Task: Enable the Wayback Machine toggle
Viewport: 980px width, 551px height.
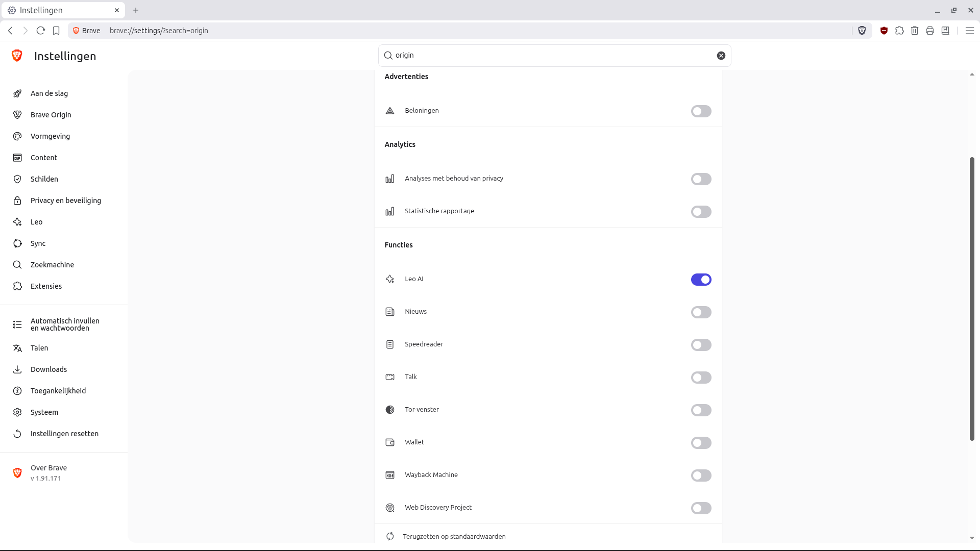Action: 701,475
